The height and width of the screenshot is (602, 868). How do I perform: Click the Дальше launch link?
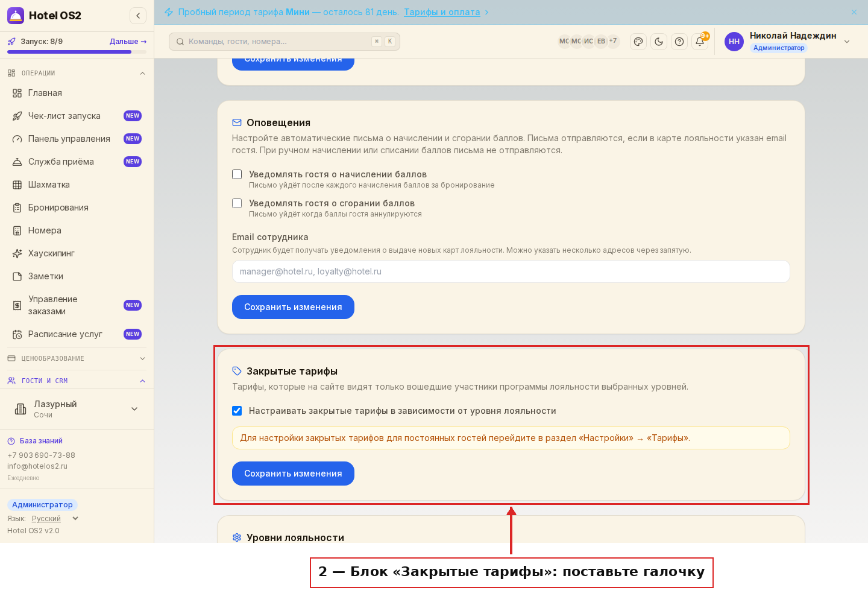click(128, 42)
